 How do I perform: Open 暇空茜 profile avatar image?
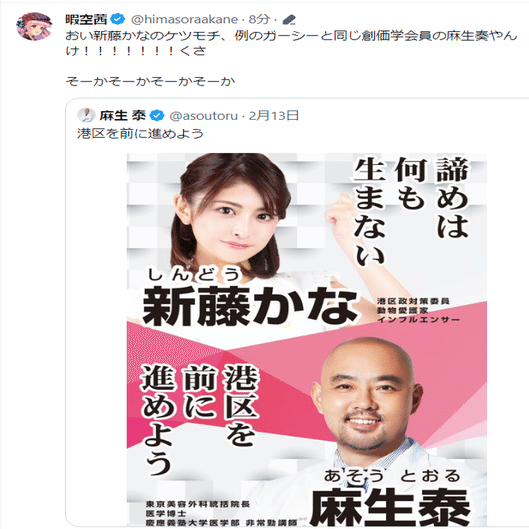pyautogui.click(x=34, y=26)
